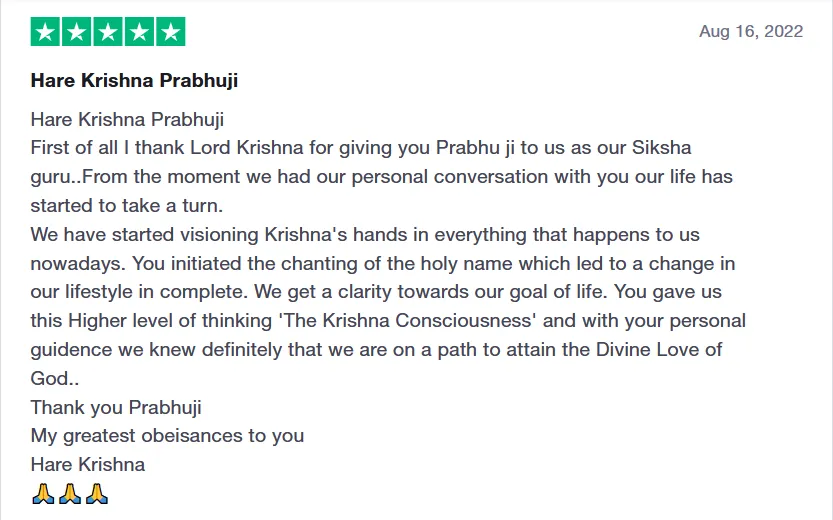Click the line starting "nowadays. You initiated"
The image size is (833, 520).
tap(381, 264)
